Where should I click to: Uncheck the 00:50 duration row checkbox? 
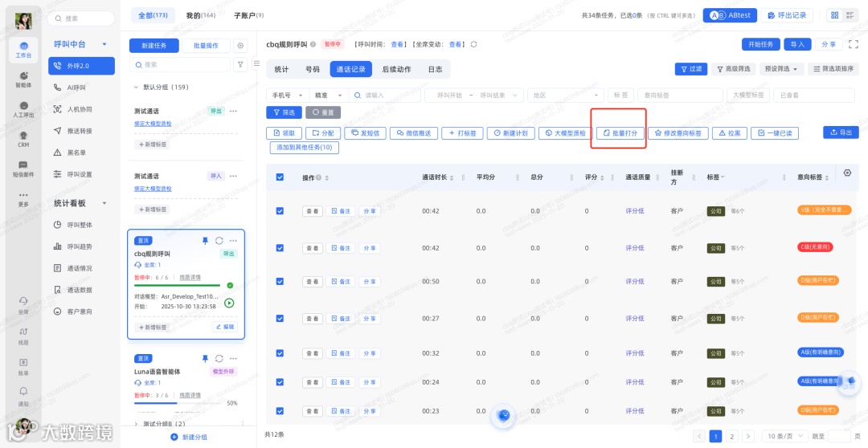[280, 282]
